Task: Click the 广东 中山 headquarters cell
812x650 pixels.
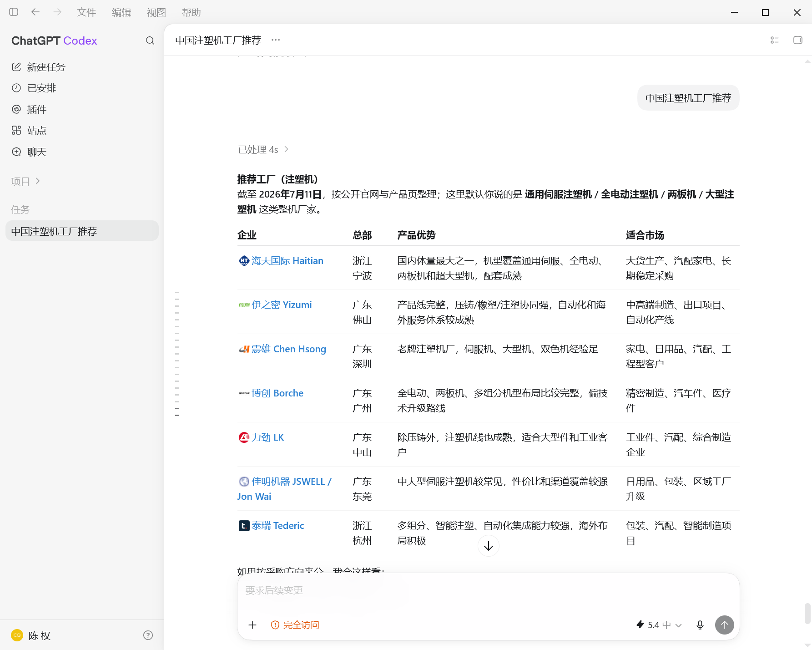Action: [362, 445]
